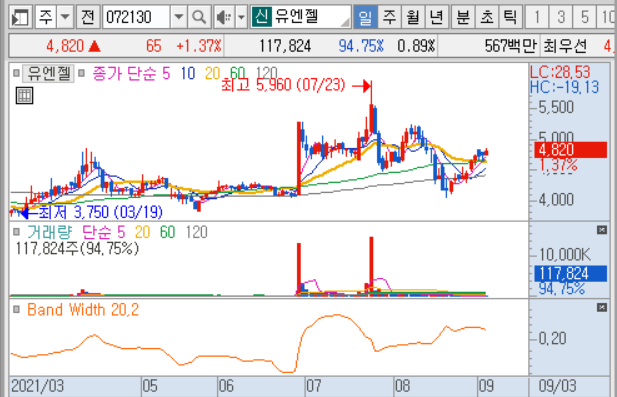Click the volume 20 average legend
Screen dimensions: 617x397
click(142, 232)
